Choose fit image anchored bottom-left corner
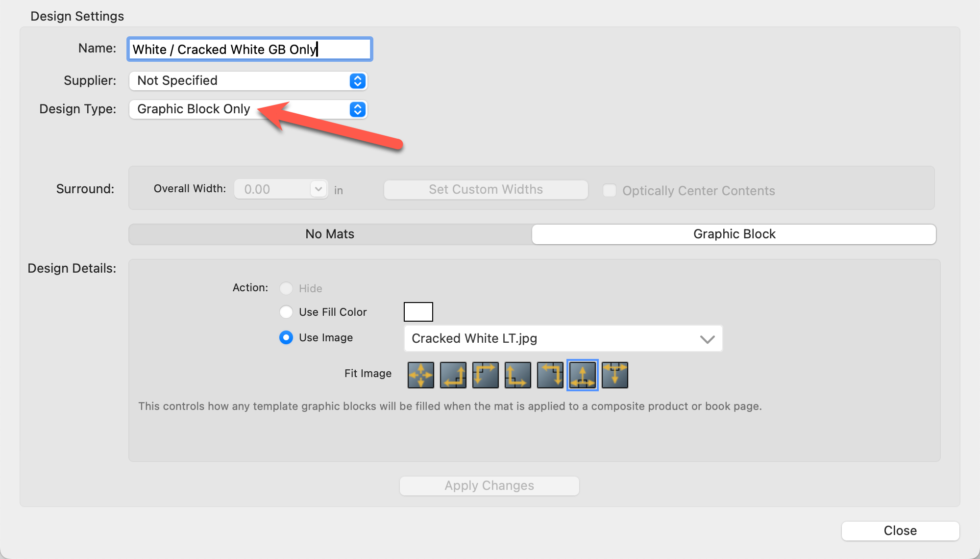This screenshot has width=980, height=559. coord(517,375)
